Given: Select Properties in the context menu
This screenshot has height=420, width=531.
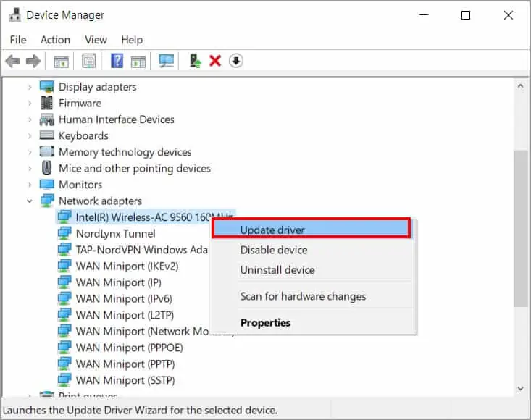Looking at the screenshot, I should coord(265,323).
